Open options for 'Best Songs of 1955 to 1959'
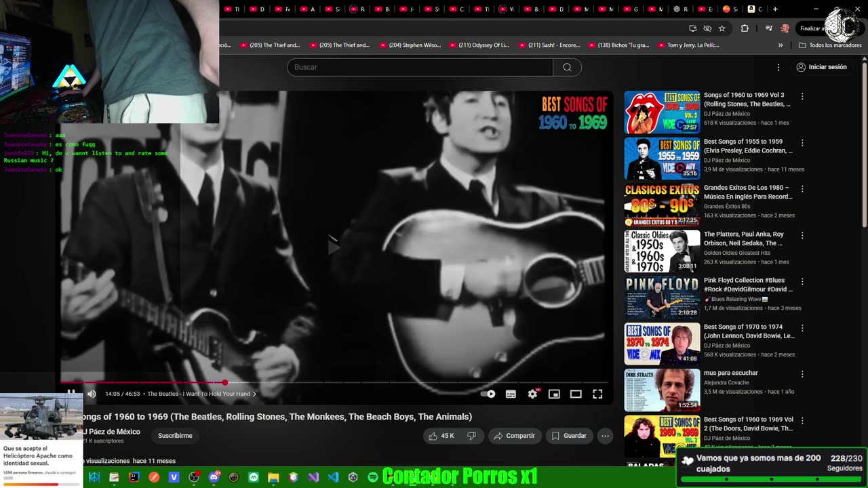Viewport: 868px width, 488px height. (x=802, y=142)
